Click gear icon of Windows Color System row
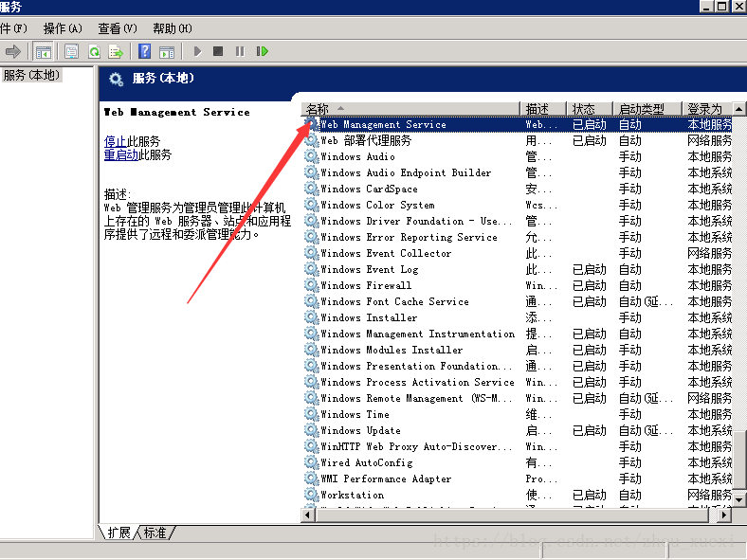Screen dimensions: 747x560 (312, 205)
